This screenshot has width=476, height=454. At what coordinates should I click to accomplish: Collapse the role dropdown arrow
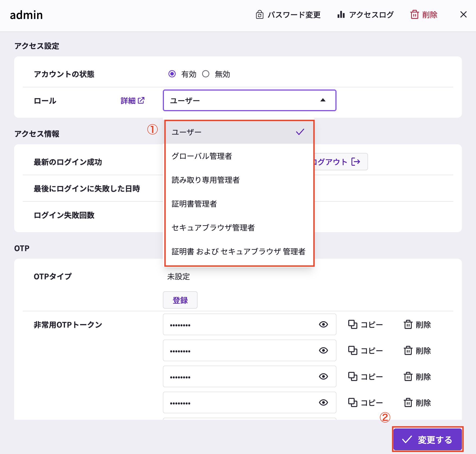tap(323, 100)
